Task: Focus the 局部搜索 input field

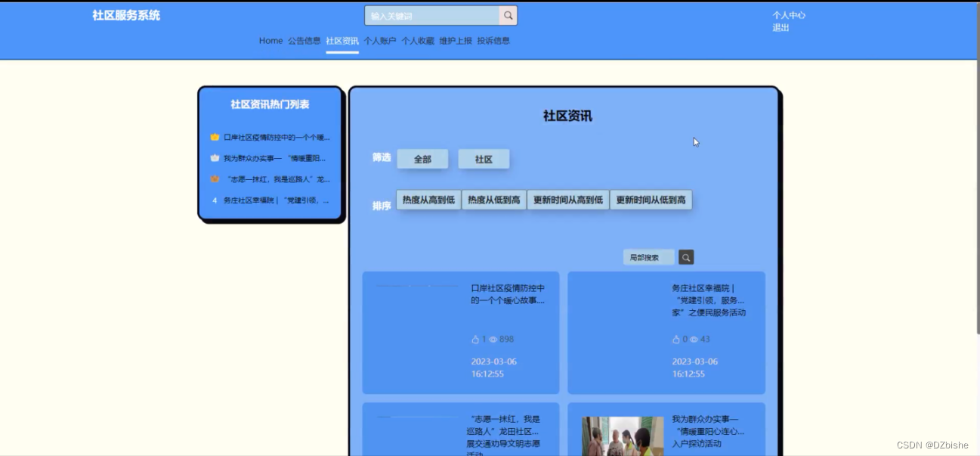Action: pyautogui.click(x=649, y=257)
